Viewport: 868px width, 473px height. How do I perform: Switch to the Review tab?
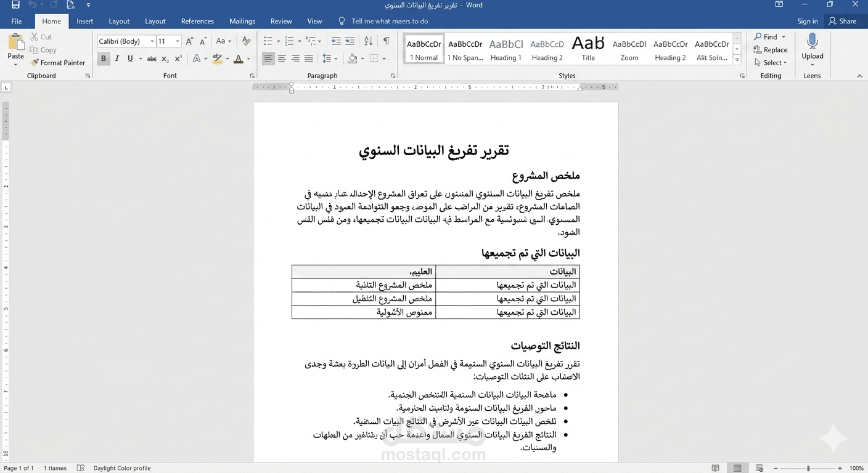[x=281, y=21]
